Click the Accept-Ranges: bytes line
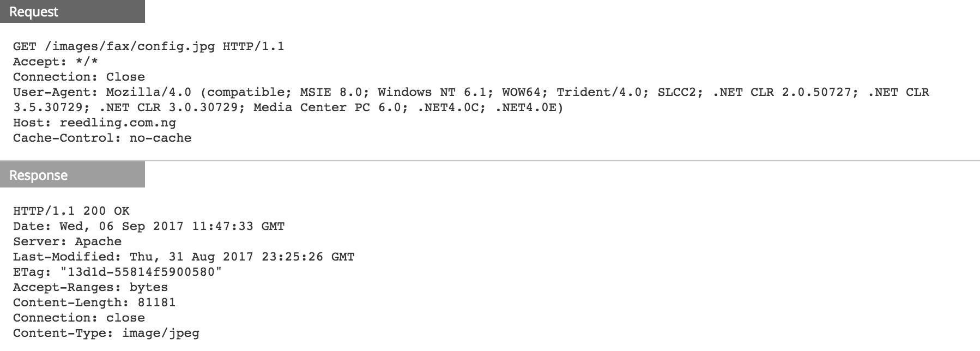Screen dimensions: 980x351 pyautogui.click(x=90, y=287)
